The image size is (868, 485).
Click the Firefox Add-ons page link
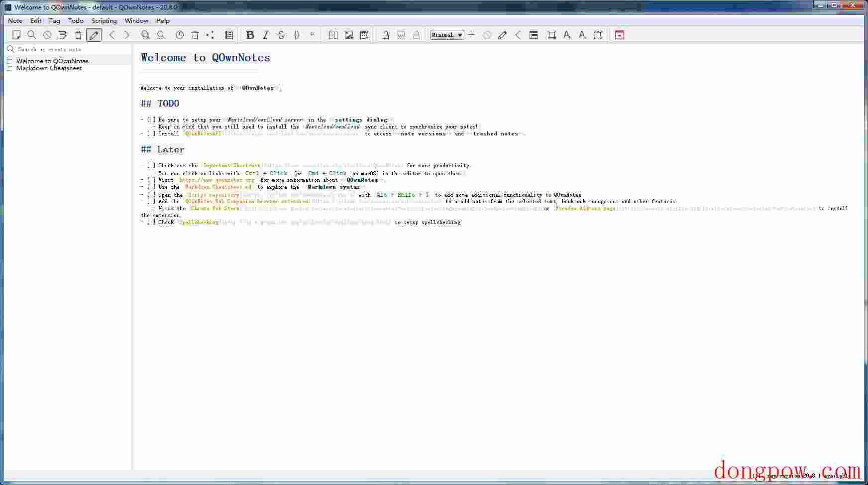pos(586,208)
